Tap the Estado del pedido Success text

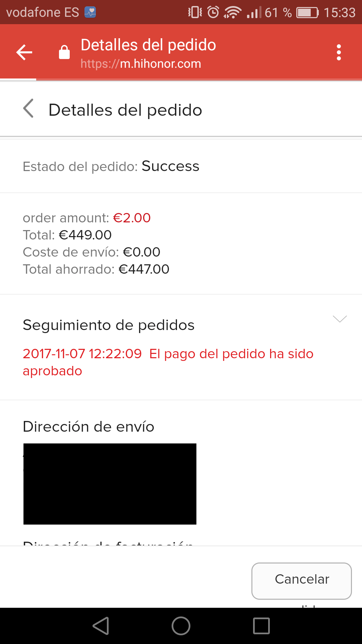click(x=170, y=166)
